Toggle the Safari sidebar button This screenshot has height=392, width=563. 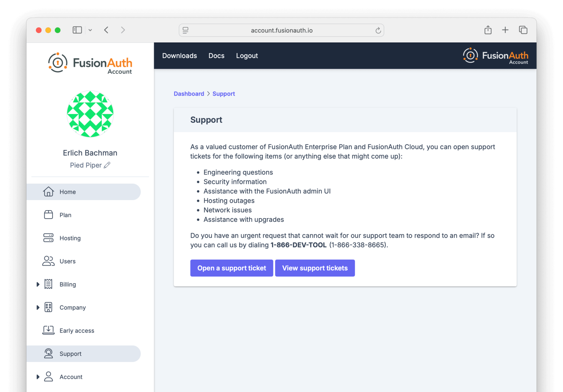(x=77, y=30)
